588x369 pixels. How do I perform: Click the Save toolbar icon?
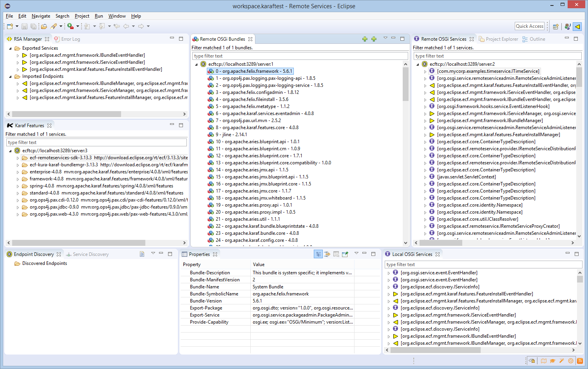click(x=24, y=26)
